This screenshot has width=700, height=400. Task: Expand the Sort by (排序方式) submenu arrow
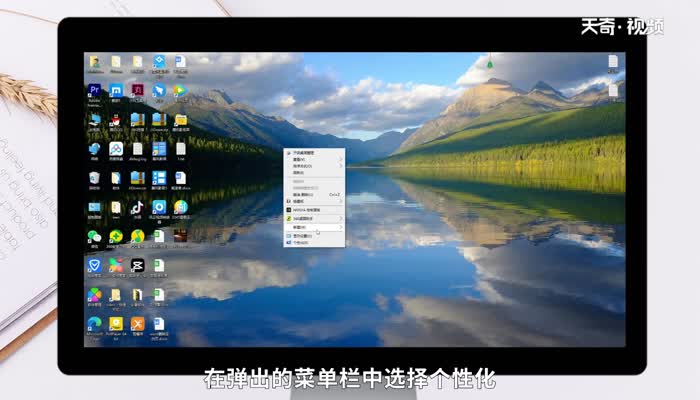(x=341, y=166)
